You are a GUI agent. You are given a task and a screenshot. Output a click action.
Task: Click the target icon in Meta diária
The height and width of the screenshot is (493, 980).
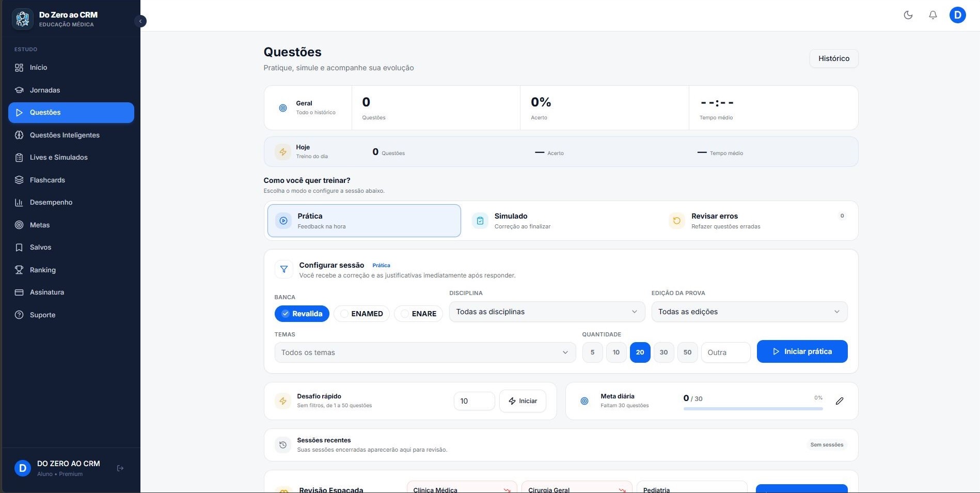pyautogui.click(x=584, y=401)
